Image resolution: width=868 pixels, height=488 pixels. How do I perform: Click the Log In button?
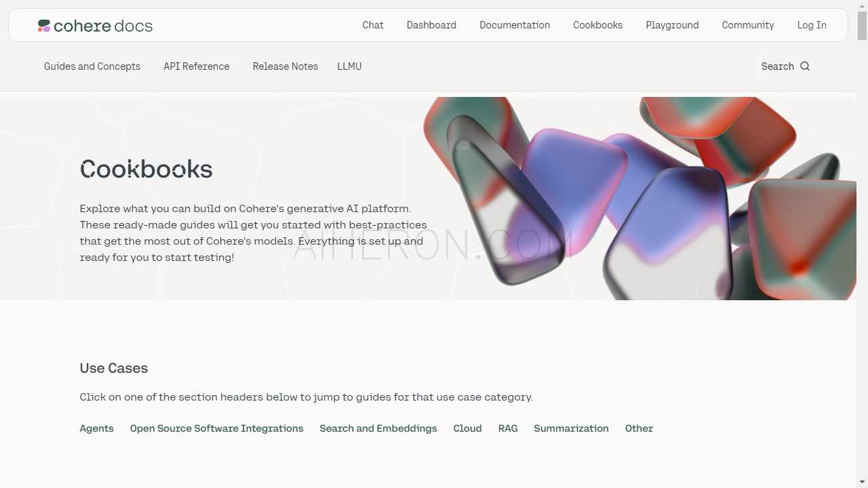click(812, 25)
